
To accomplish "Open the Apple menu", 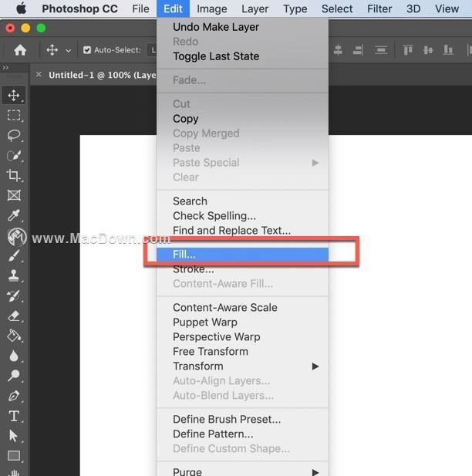I will click(21, 8).
